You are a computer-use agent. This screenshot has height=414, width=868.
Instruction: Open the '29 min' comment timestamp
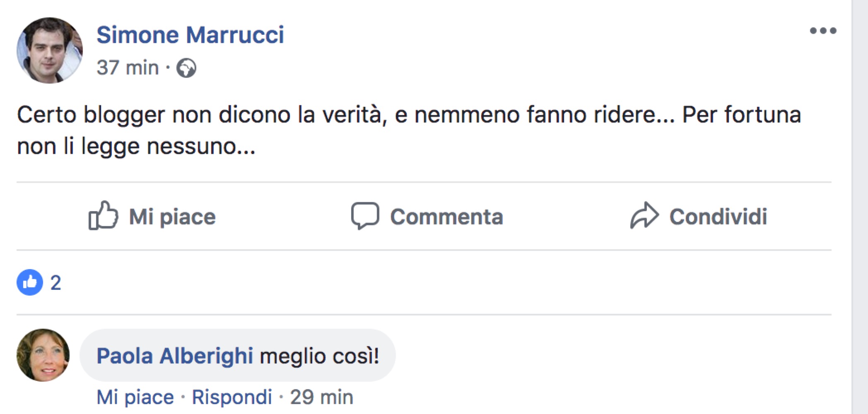[x=321, y=397]
